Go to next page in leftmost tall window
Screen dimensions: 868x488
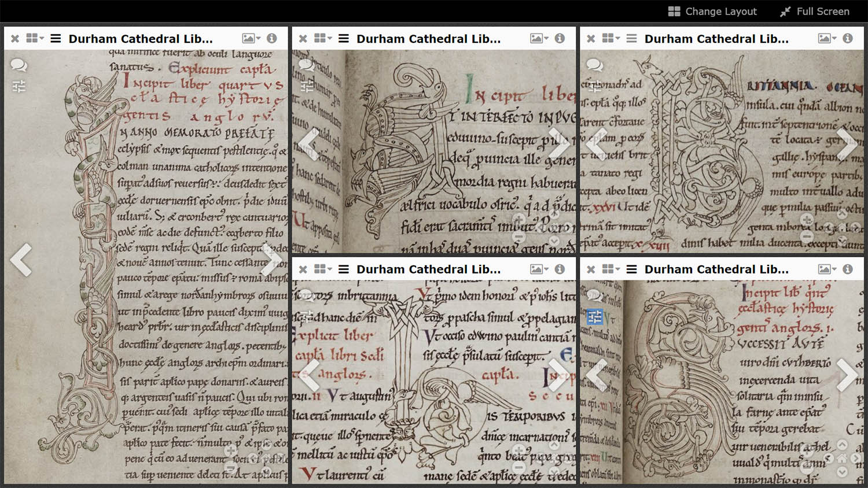pyautogui.click(x=270, y=260)
